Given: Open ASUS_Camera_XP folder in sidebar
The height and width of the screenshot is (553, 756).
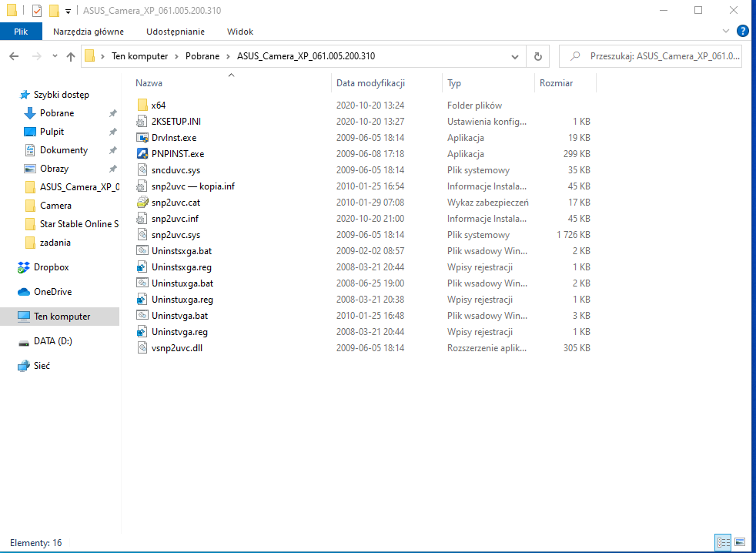Looking at the screenshot, I should (x=72, y=186).
